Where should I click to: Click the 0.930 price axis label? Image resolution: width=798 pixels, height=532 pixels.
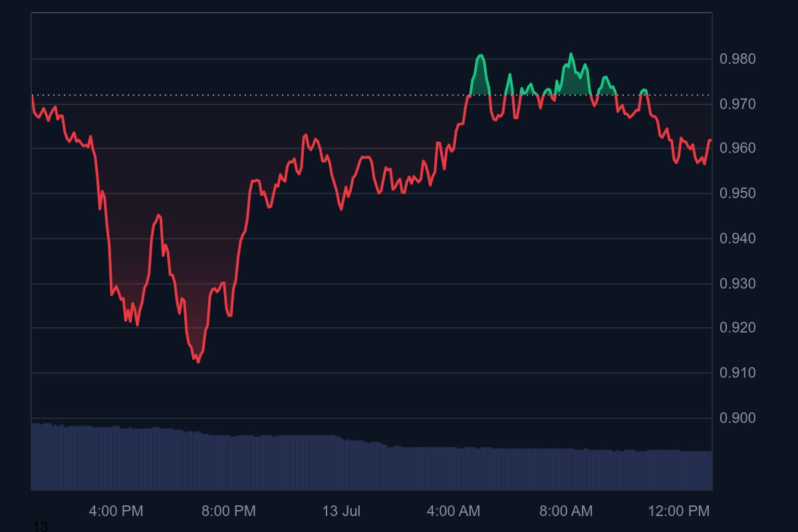point(737,284)
